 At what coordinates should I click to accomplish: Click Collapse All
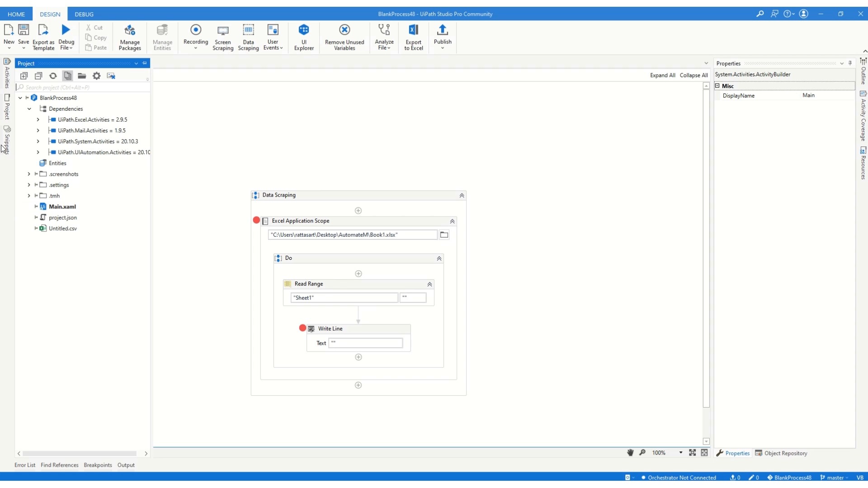click(x=693, y=75)
